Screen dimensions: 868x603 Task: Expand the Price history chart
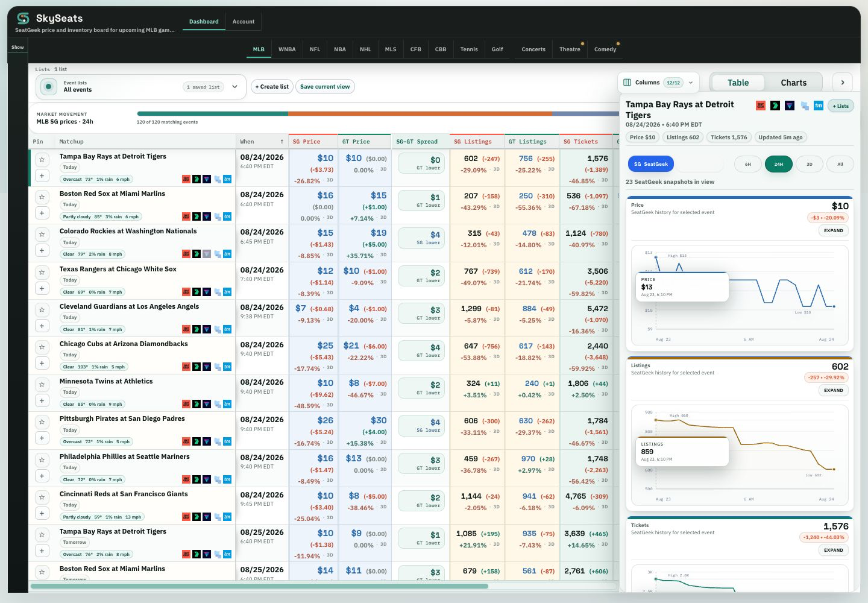834,230
